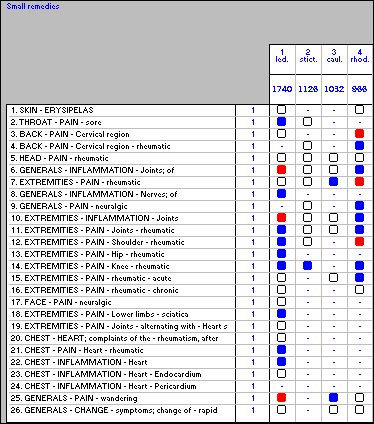This screenshot has height=424, width=374.
Task: Click the led. remedy column header
Action: 282,56
